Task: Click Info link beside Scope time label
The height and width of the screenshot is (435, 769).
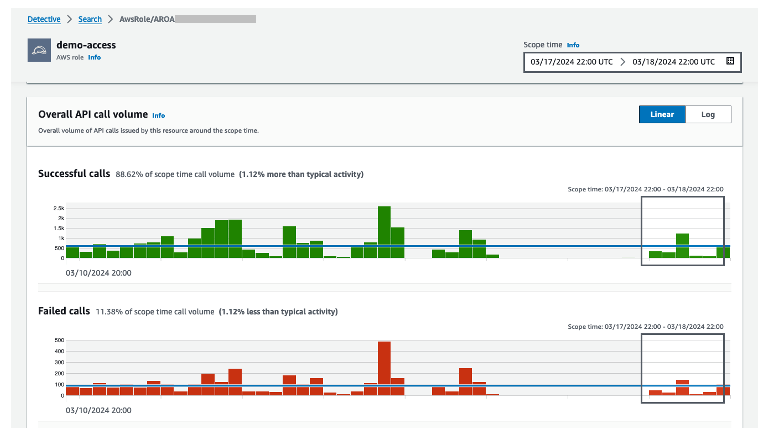Action: tap(573, 45)
